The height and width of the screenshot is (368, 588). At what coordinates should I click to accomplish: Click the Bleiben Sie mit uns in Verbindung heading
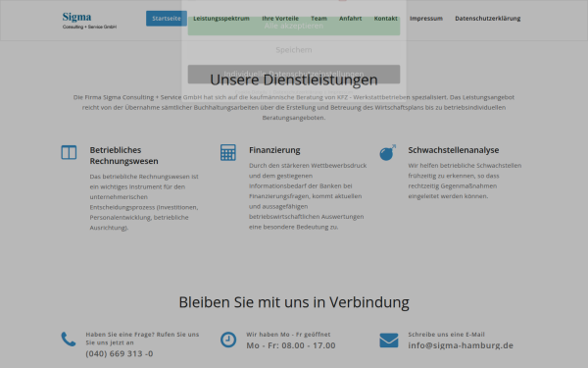[294, 302]
